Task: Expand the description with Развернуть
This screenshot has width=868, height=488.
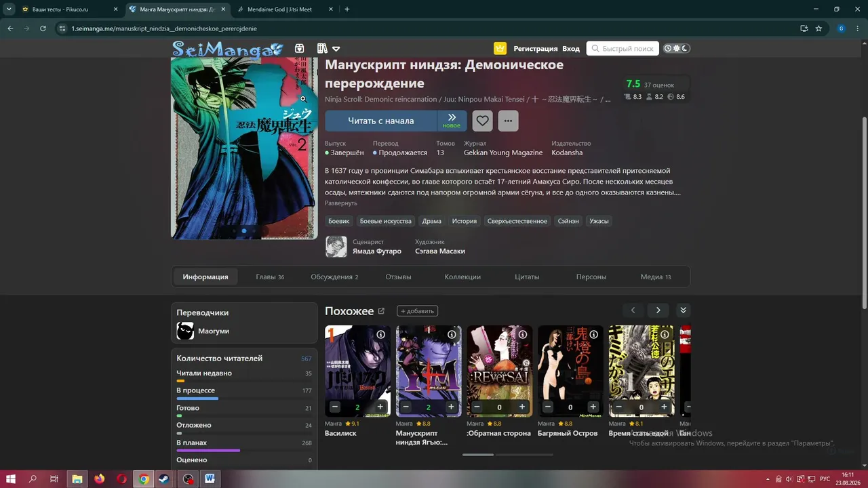Action: click(341, 203)
